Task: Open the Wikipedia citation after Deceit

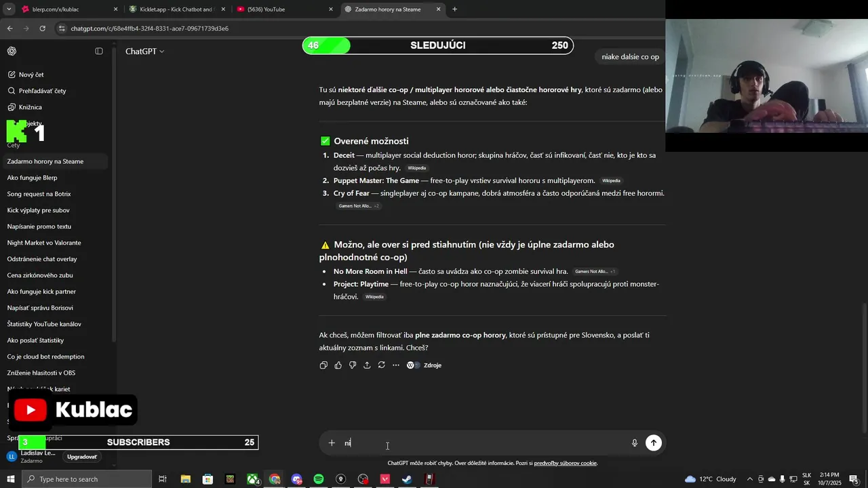Action: coord(417,168)
